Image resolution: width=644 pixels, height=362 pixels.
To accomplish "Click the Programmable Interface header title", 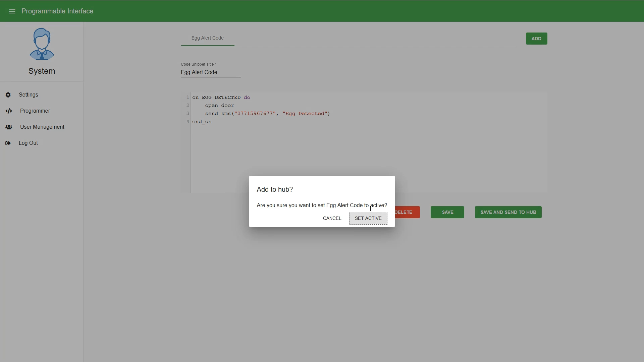I will 57,11.
